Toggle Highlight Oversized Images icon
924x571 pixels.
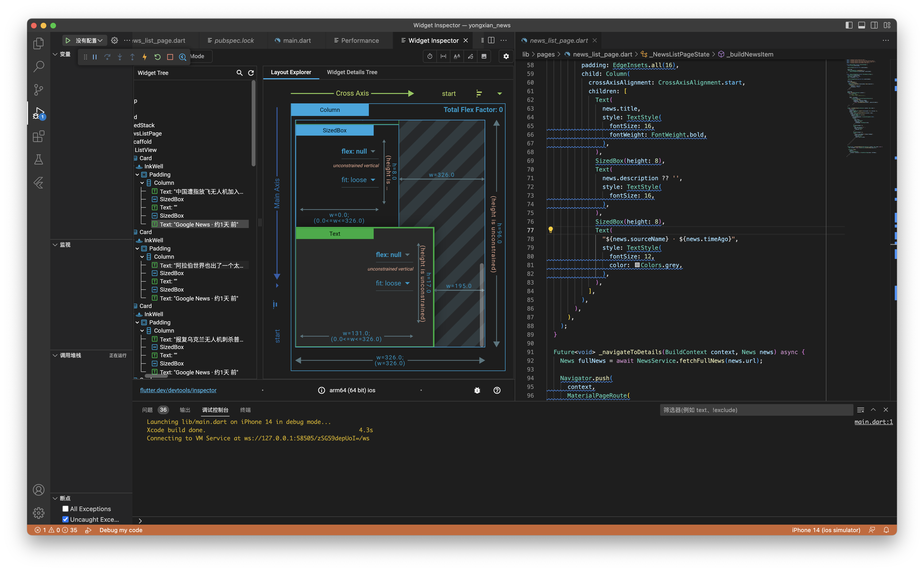coord(484,56)
